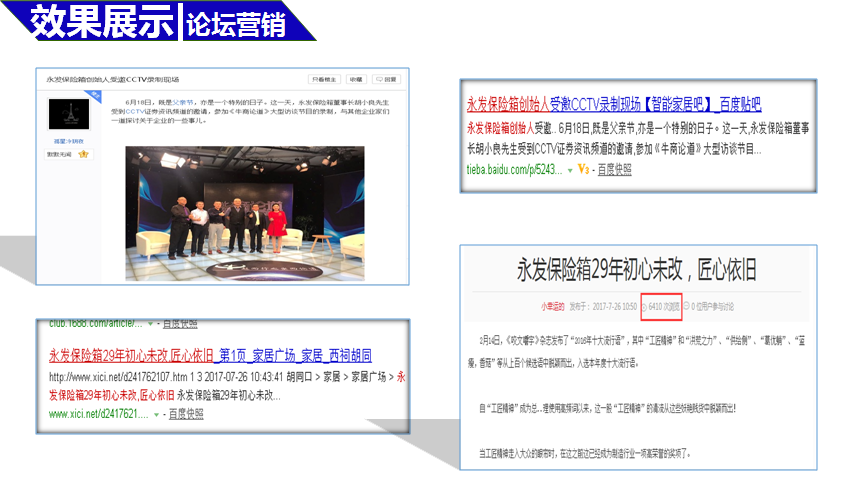Click the paragraph beginning 自“工匠精神”成为总
Image resolution: width=848 pixels, height=479 pixels.
tap(607, 408)
